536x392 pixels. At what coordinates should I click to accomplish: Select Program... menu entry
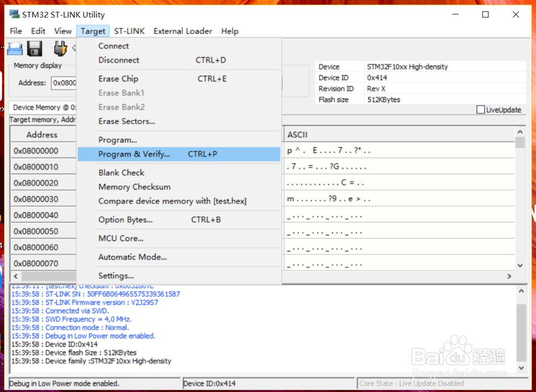(179, 140)
